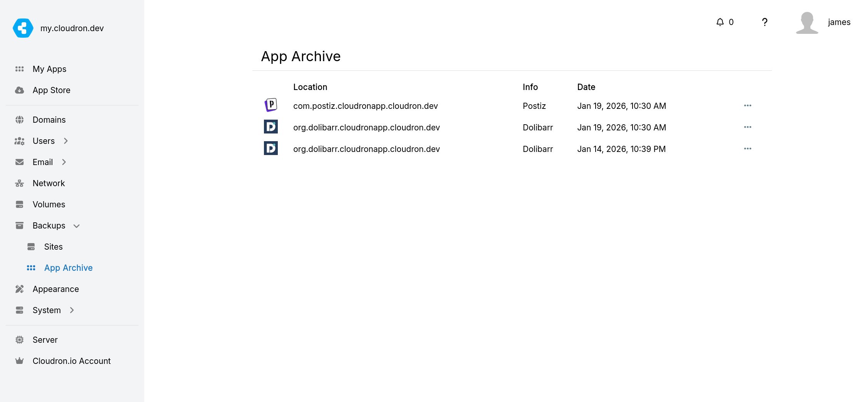This screenshot has width=868, height=402.
Task: Expand the System submenu chevron
Action: [72, 310]
